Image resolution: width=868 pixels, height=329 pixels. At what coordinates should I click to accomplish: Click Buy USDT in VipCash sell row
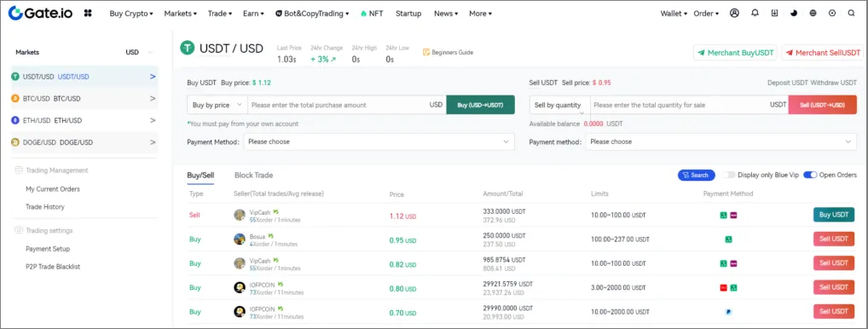pyautogui.click(x=834, y=215)
